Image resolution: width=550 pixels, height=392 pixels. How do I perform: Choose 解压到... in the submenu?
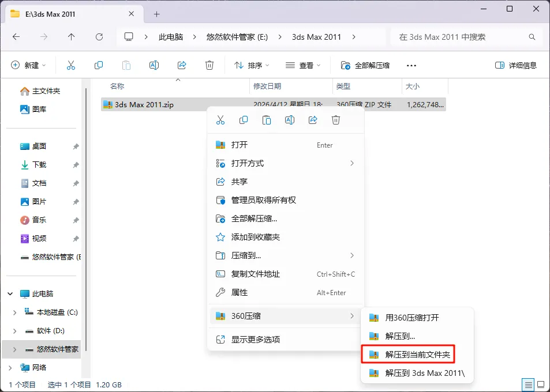[x=417, y=336]
